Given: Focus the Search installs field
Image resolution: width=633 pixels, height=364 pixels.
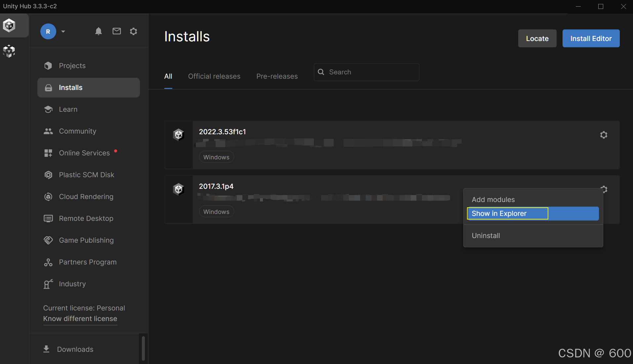Looking at the screenshot, I should click(x=366, y=72).
